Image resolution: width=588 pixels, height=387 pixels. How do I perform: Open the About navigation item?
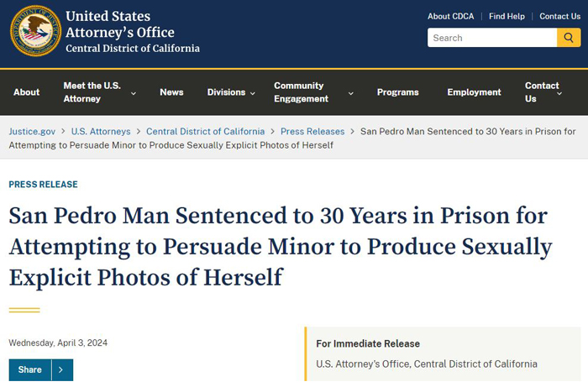tap(27, 92)
